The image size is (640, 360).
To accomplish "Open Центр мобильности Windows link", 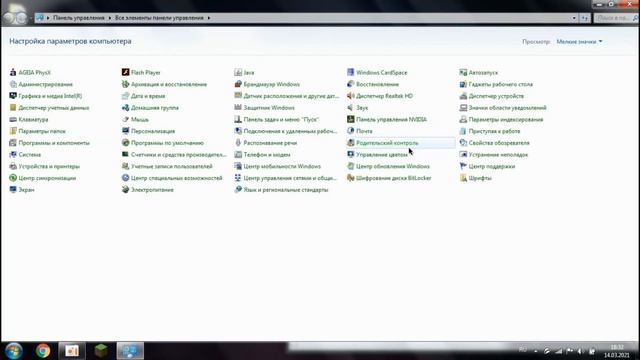I will coord(282,167).
